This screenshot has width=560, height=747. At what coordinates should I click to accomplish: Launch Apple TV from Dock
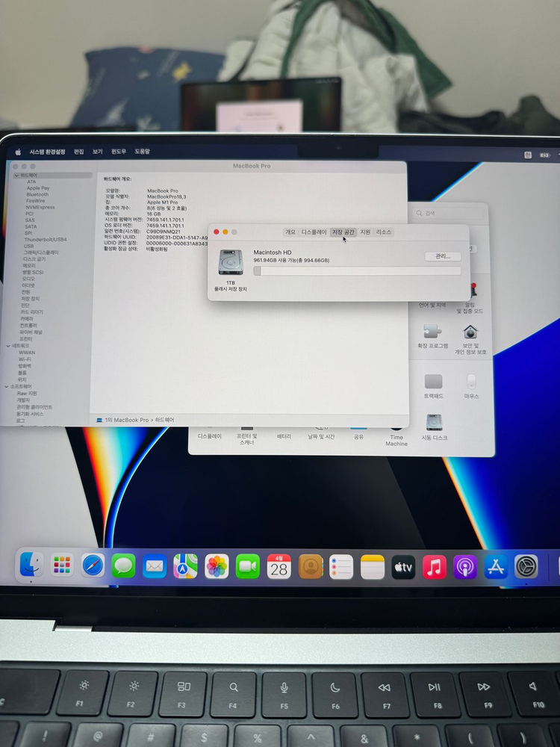point(403,567)
